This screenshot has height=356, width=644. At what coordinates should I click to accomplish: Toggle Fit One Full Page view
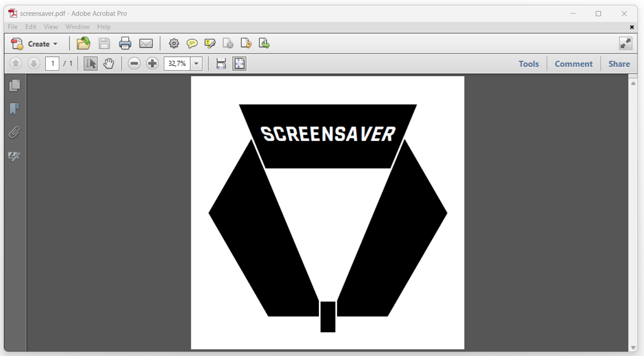tap(239, 64)
